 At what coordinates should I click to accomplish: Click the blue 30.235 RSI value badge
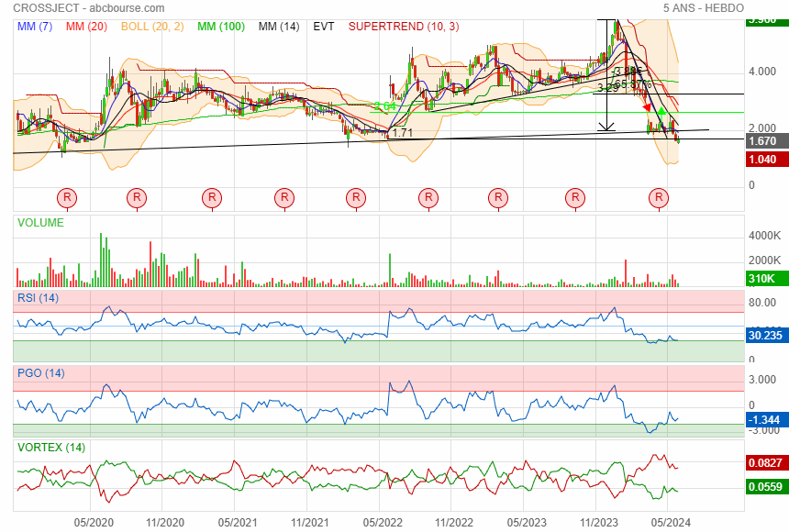tap(763, 336)
